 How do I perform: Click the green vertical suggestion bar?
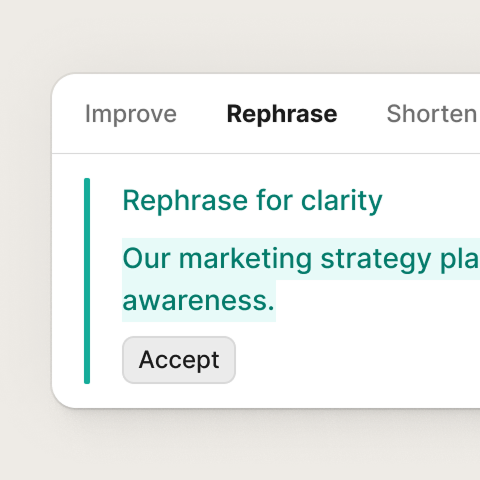[87, 281]
